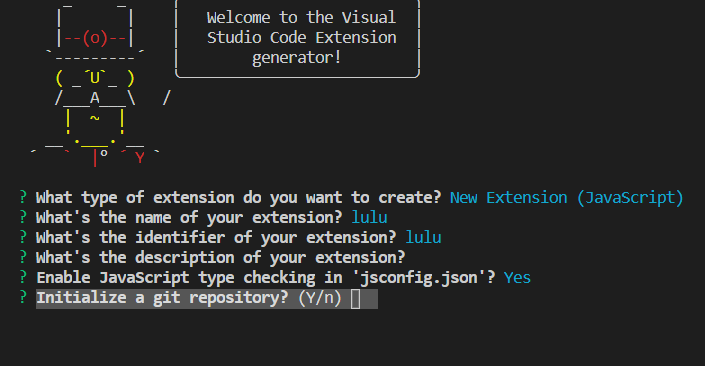This screenshot has height=366, width=705.
Task: Click the (Y/n) hint text
Action: [x=320, y=298]
